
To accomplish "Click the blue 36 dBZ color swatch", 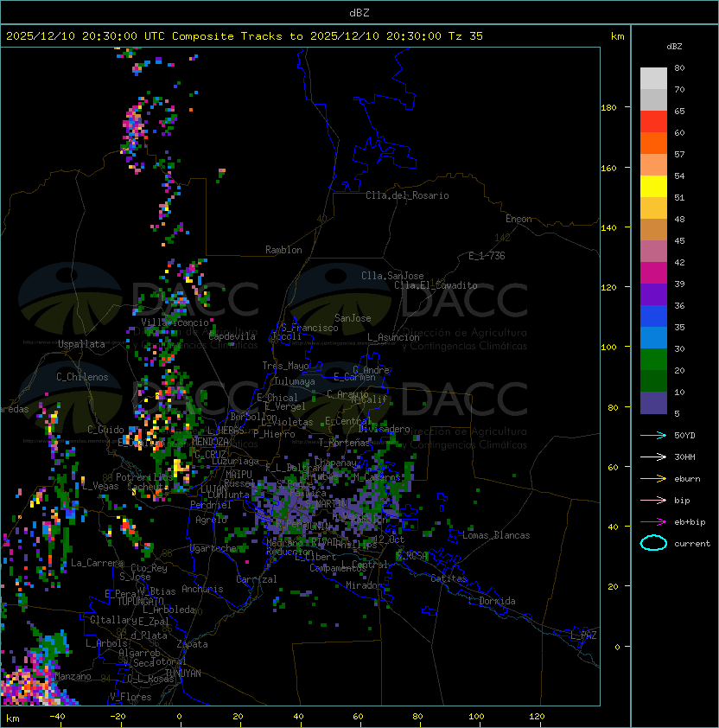I will pos(653,316).
